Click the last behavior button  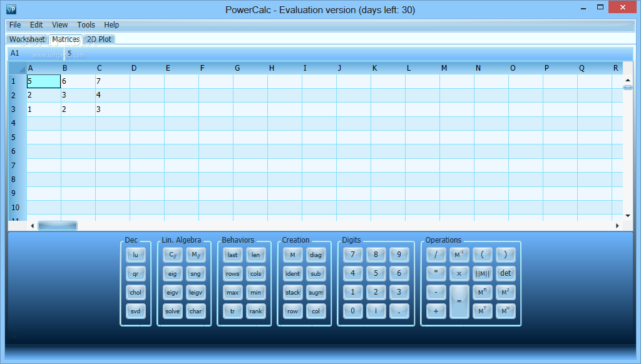[233, 255]
